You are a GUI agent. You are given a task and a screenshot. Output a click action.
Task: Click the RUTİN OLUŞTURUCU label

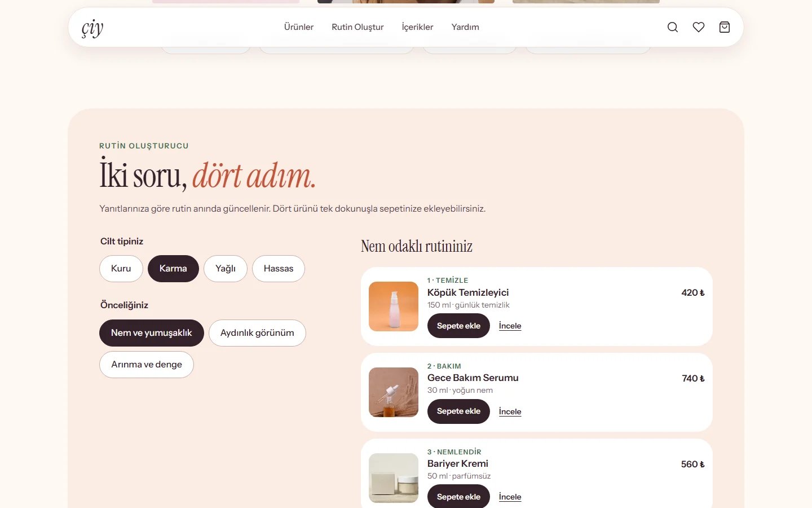(144, 146)
